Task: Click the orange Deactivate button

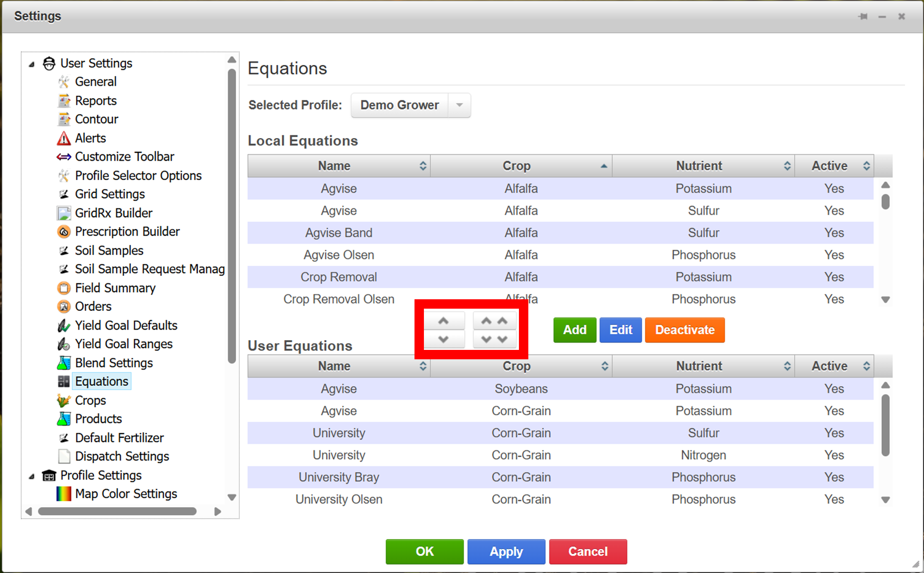Action: coord(684,330)
